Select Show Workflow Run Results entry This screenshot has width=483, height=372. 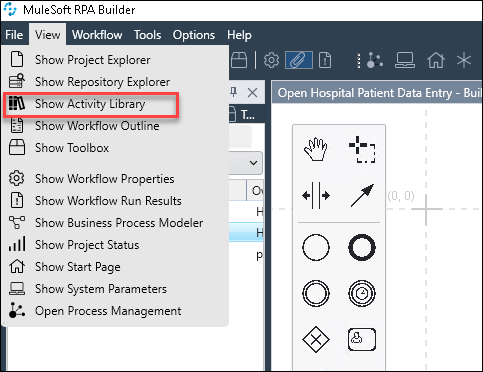point(115,201)
